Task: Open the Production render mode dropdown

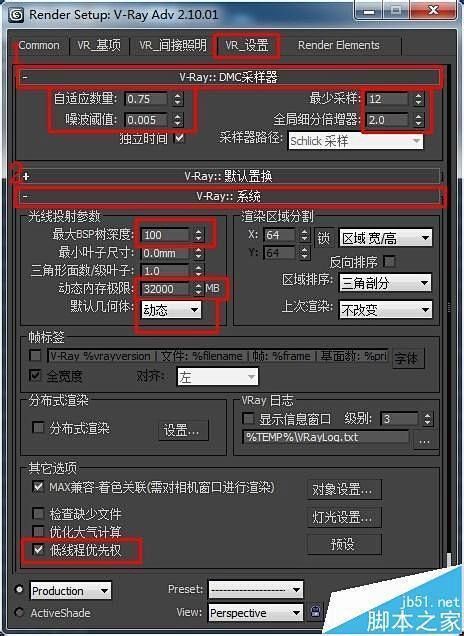Action: click(70, 591)
